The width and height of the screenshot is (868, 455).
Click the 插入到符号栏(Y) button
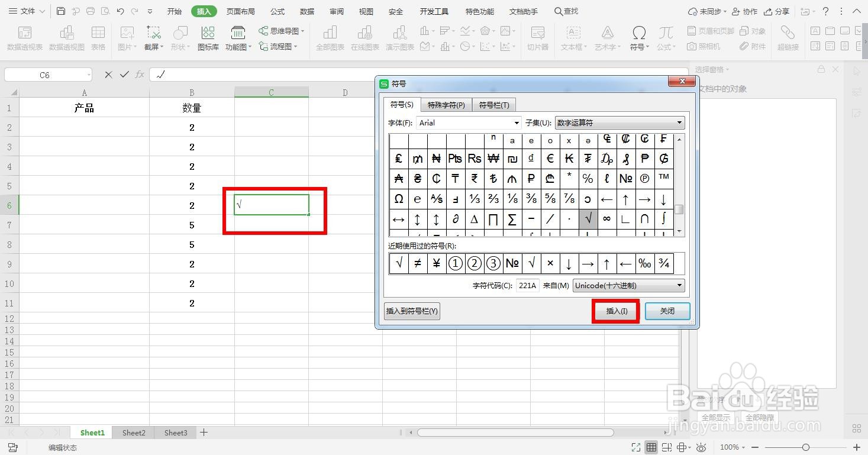coord(411,311)
